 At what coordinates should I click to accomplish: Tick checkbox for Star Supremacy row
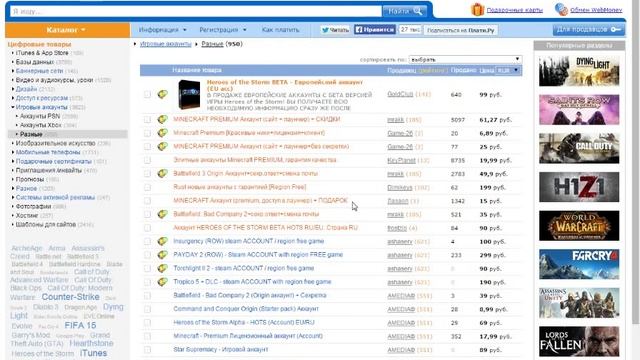[147, 350]
